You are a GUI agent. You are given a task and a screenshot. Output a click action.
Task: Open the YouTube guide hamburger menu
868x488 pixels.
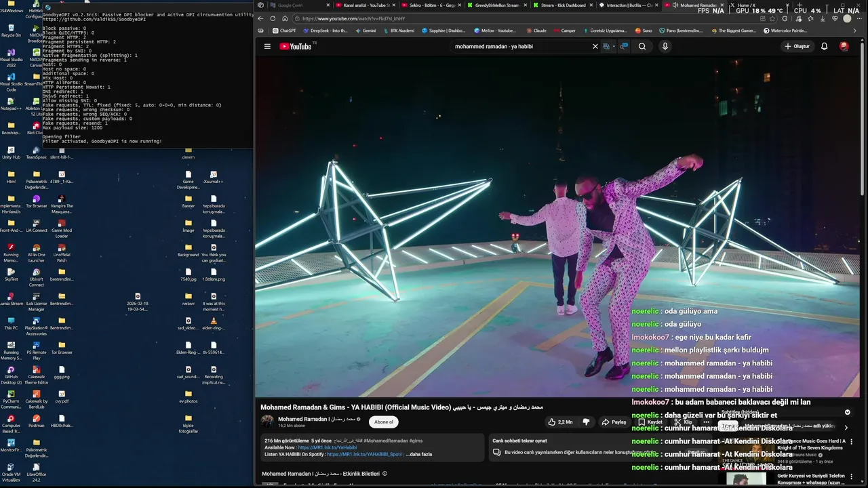(x=267, y=46)
